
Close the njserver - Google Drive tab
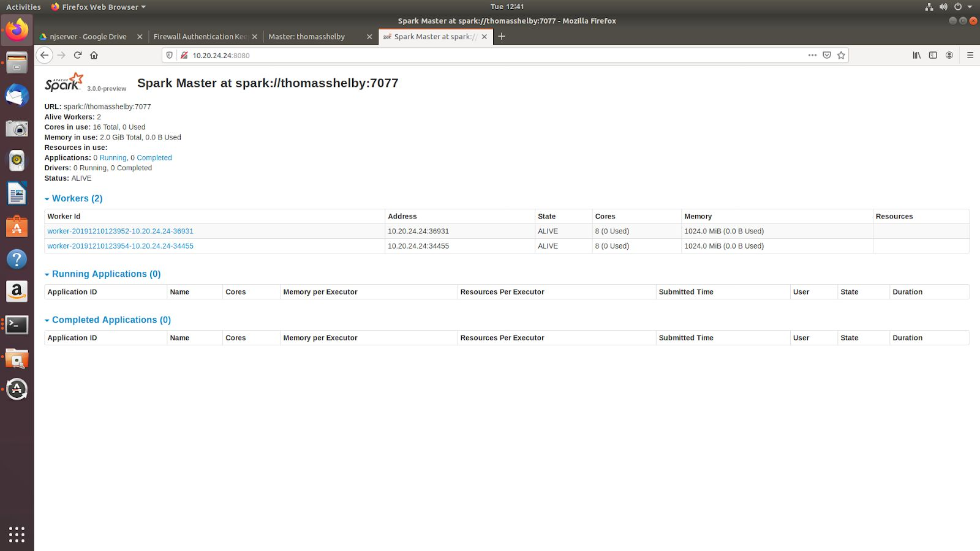pos(140,37)
